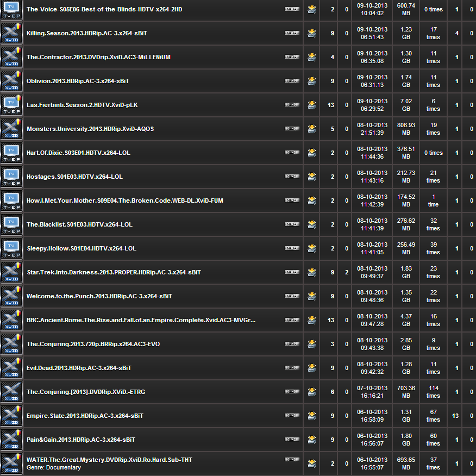This screenshot has width=476, height=476.
Task: Open the XVID category icon for Star.Trek.Into.Darkness
Action: coord(11,273)
